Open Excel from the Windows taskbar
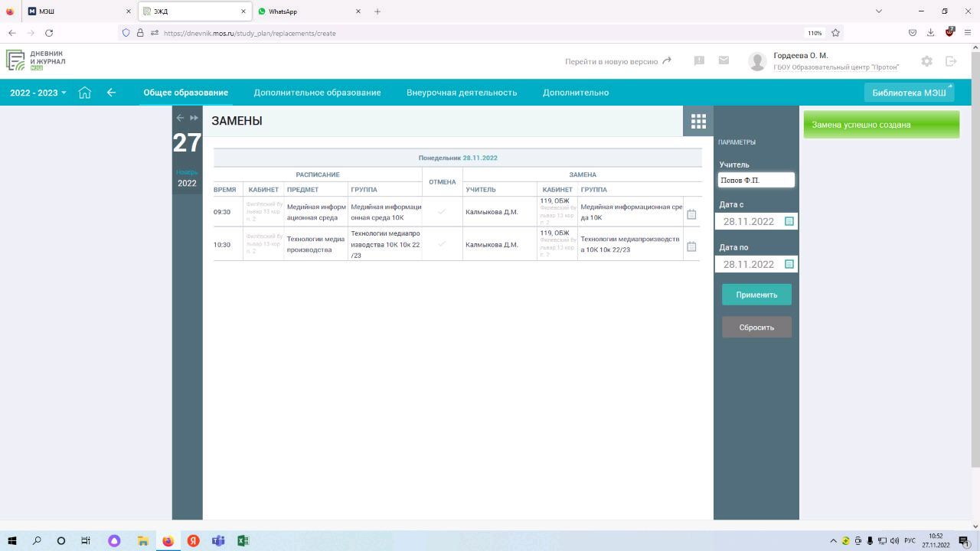The width and height of the screenshot is (980, 551). pos(243,540)
